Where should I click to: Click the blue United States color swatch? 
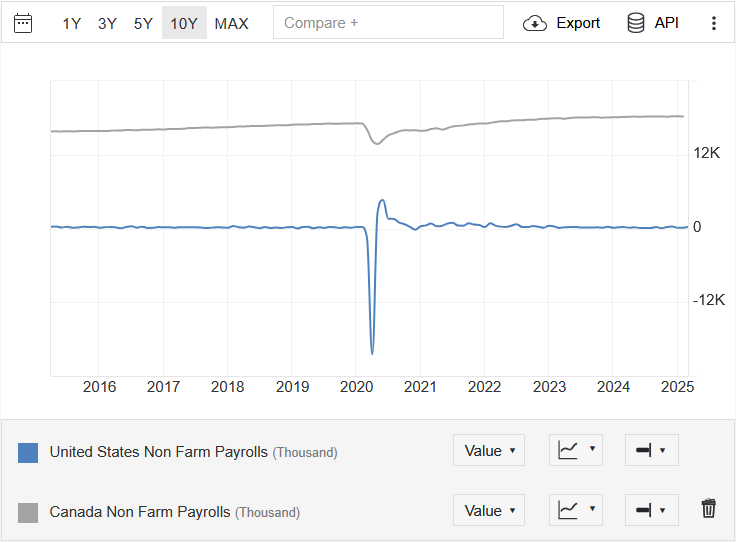[28, 453]
